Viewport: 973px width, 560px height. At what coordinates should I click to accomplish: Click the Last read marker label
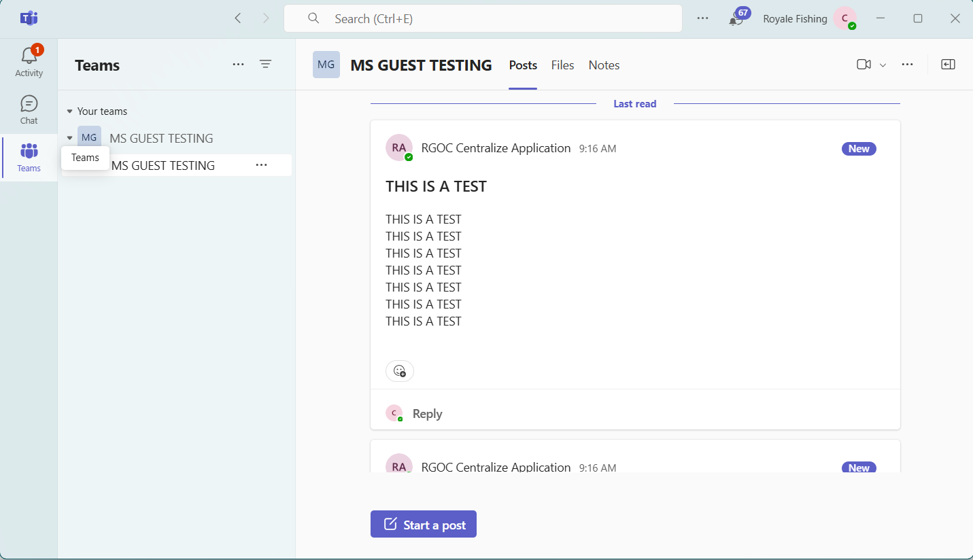[635, 104]
